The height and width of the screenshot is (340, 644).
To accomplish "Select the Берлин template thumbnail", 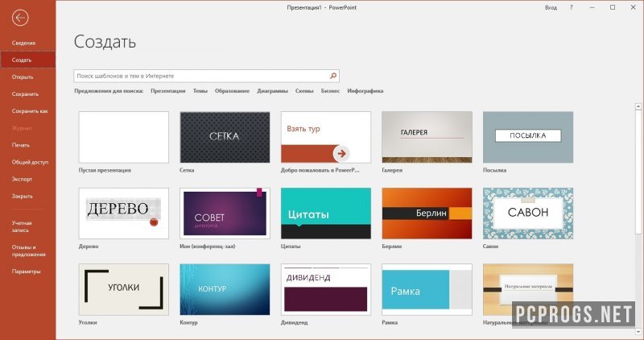I will [x=427, y=214].
